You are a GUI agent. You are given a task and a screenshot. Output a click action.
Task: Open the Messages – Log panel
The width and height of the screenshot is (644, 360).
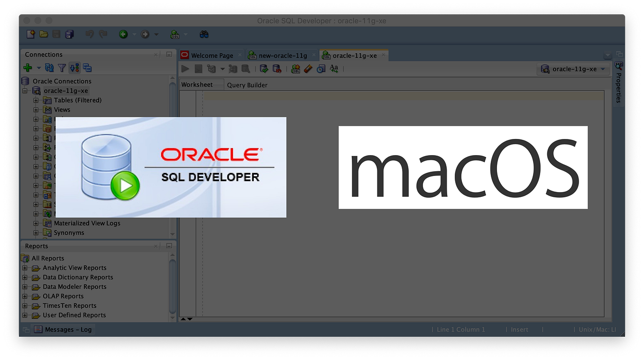click(63, 329)
